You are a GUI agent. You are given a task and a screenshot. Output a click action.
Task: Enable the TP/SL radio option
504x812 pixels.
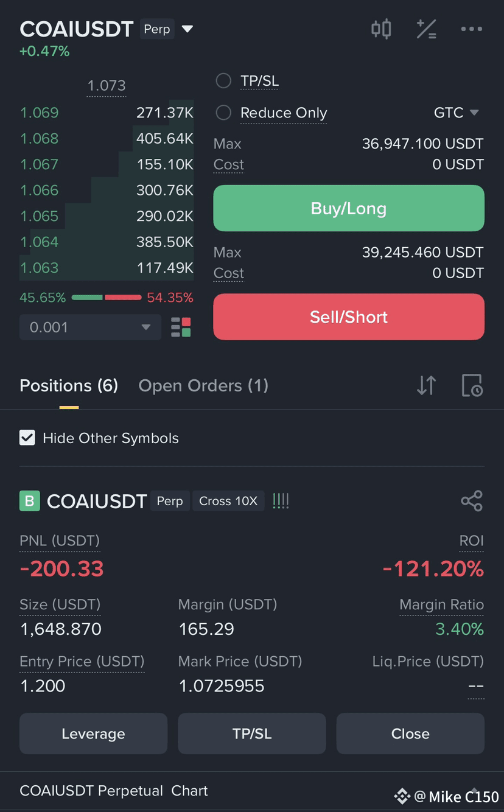[x=223, y=80]
